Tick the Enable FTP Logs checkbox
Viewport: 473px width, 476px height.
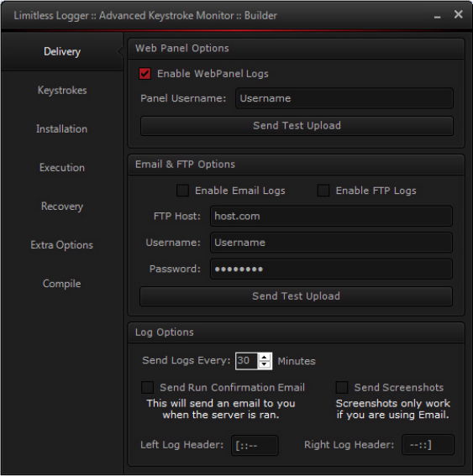pyautogui.click(x=323, y=191)
